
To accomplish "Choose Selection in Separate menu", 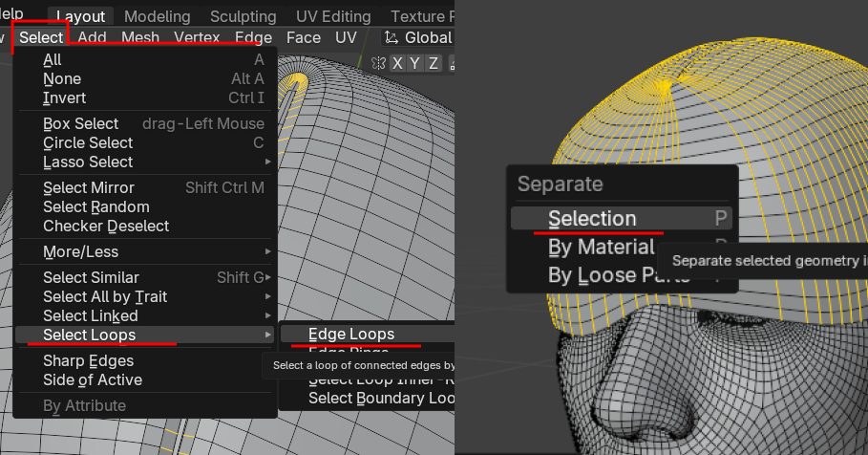I will coord(592,219).
